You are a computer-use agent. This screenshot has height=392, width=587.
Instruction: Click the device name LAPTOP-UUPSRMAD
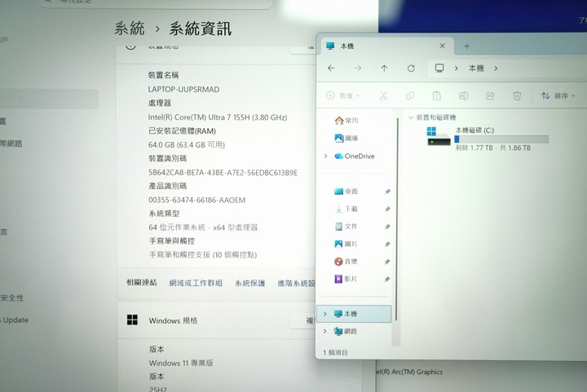pyautogui.click(x=183, y=90)
